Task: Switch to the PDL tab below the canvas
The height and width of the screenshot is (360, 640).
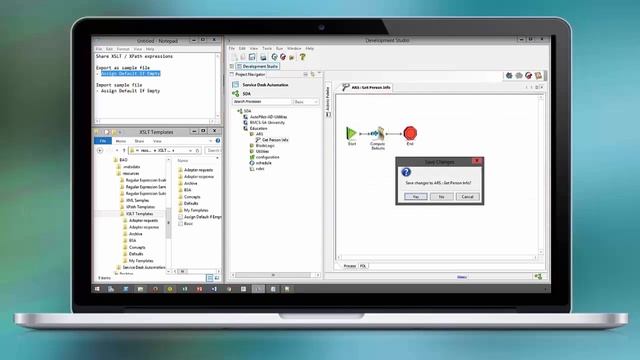Action: click(363, 266)
